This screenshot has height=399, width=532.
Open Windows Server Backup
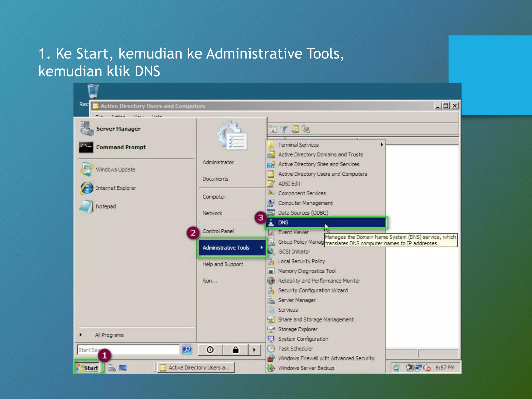(x=325, y=368)
